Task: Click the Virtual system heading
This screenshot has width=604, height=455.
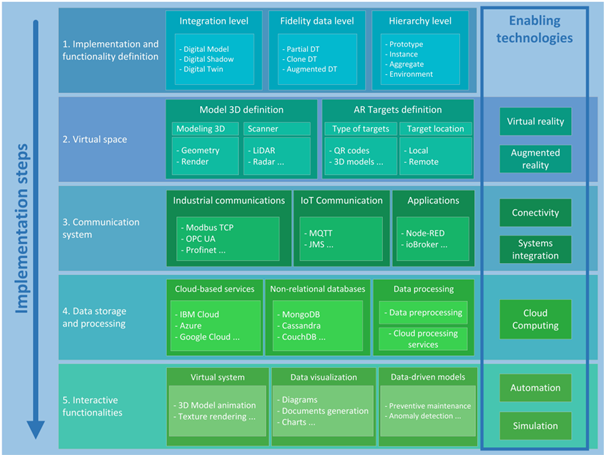Action: [217, 377]
